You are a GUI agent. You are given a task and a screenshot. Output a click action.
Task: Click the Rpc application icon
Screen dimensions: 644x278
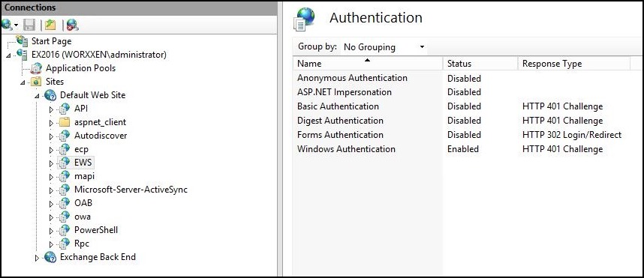pyautogui.click(x=65, y=244)
